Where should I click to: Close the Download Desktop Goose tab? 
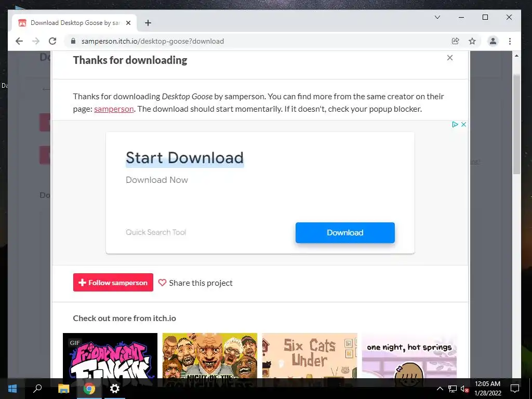pos(128,23)
